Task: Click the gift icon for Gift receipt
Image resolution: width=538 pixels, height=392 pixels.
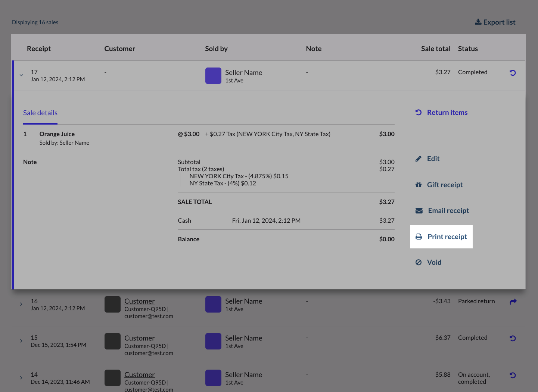Action: tap(419, 185)
